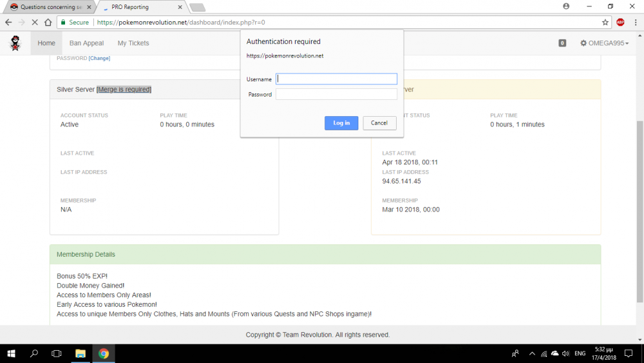Close the PRO Reporting tab
644x363 pixels.
180,7
